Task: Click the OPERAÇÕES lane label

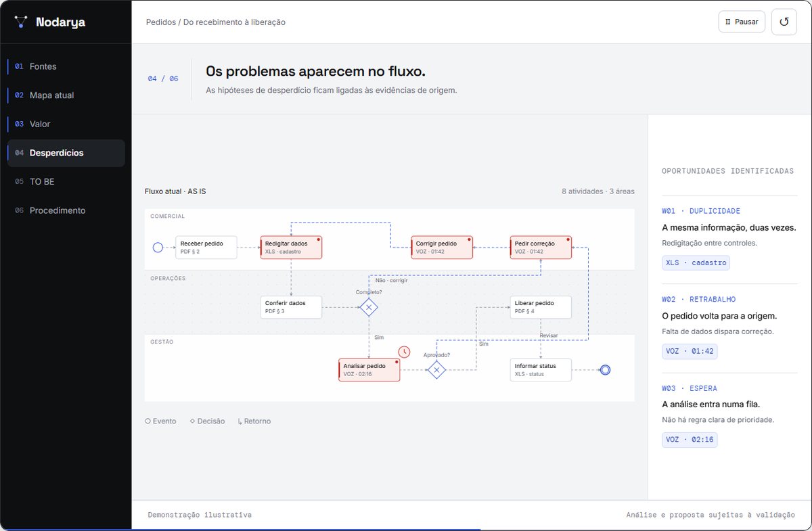Action: click(168, 278)
